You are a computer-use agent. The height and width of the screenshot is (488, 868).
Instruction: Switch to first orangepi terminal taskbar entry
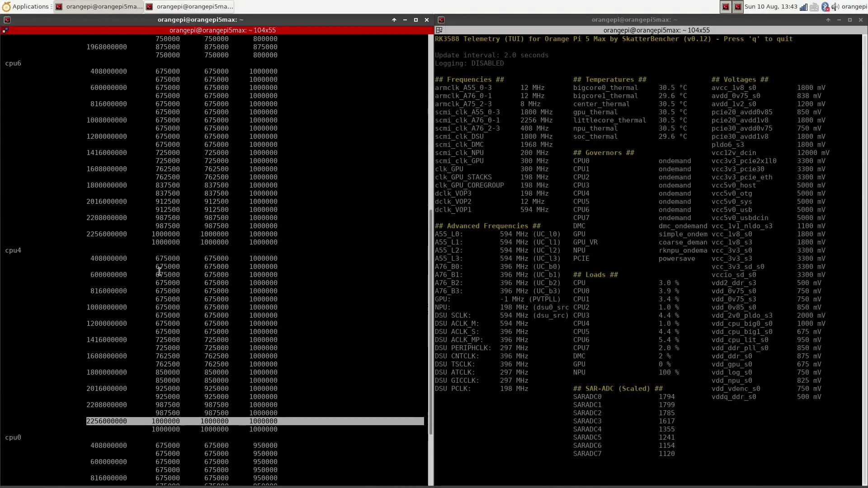tap(99, 6)
